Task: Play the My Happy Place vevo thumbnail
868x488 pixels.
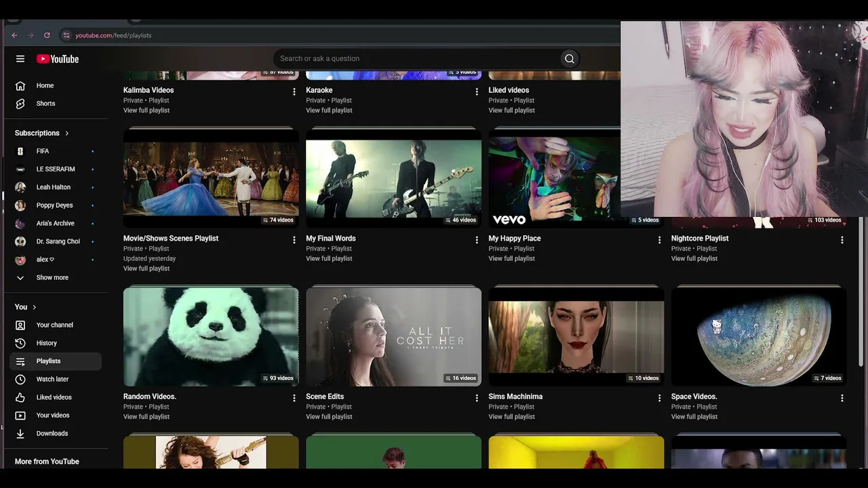Action: pyautogui.click(x=555, y=178)
